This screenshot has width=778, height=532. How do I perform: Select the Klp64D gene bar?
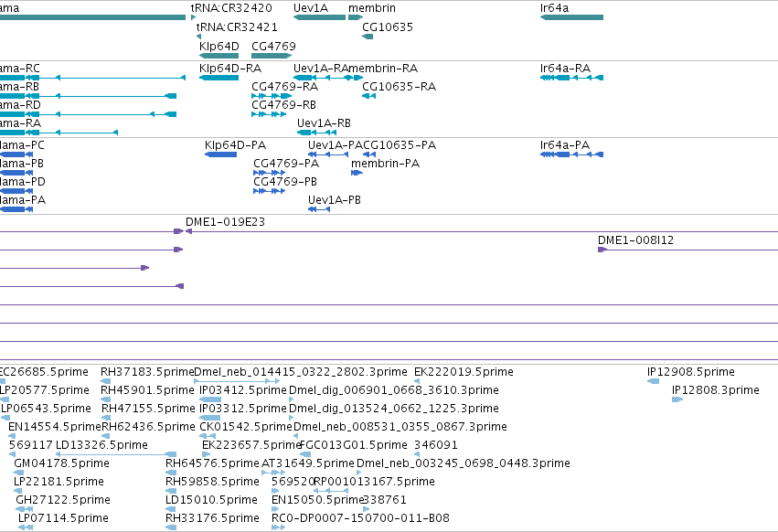[x=218, y=56]
